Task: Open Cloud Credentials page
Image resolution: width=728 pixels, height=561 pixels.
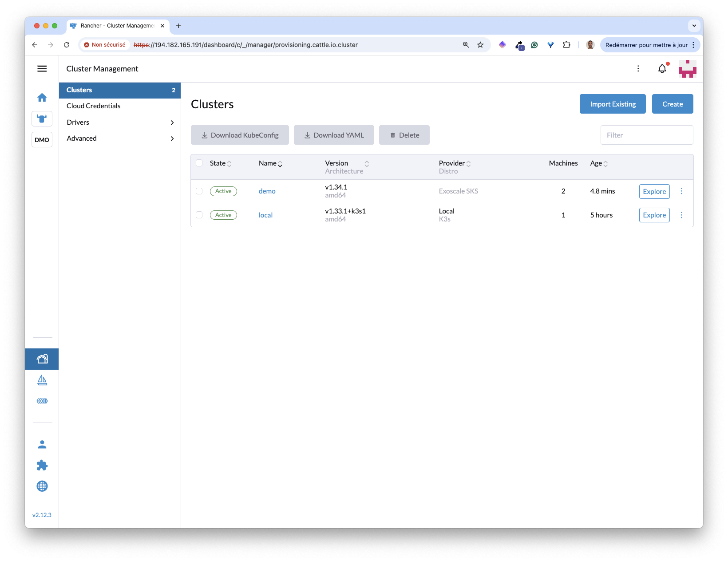Action: (x=94, y=106)
